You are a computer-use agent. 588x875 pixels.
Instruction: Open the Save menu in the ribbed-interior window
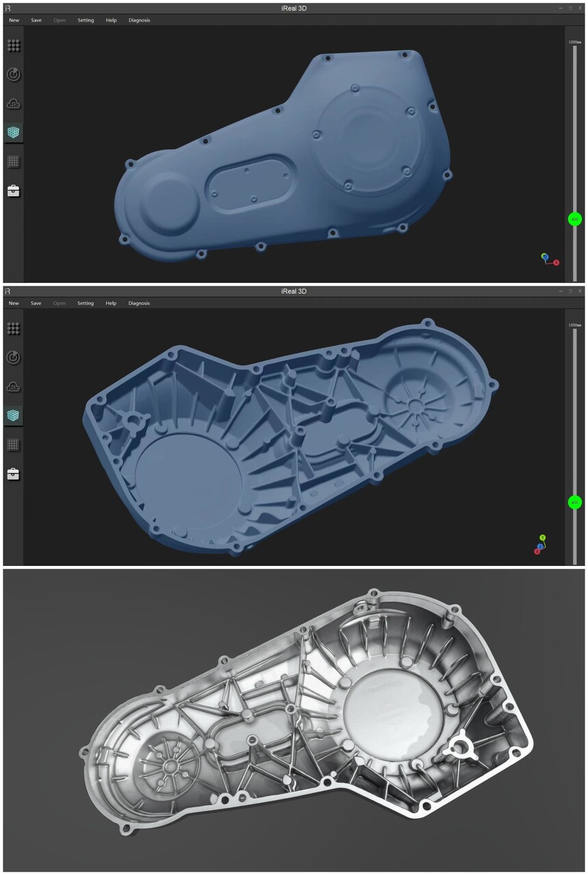36,304
